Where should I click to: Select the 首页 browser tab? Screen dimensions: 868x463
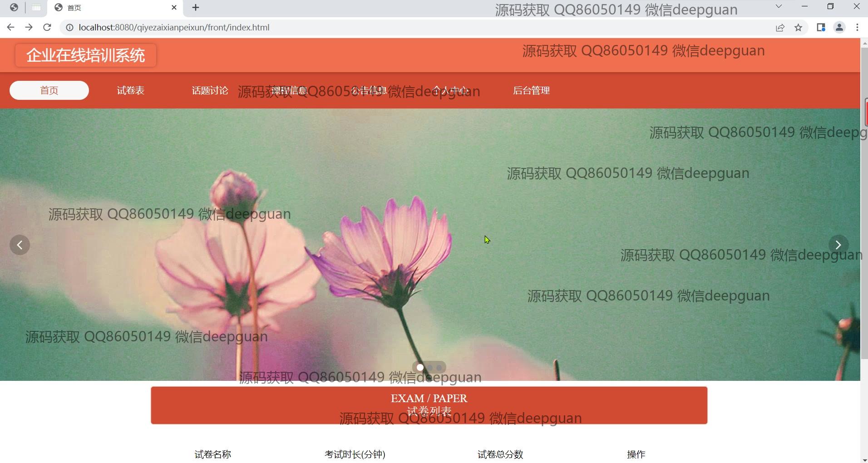[115, 8]
